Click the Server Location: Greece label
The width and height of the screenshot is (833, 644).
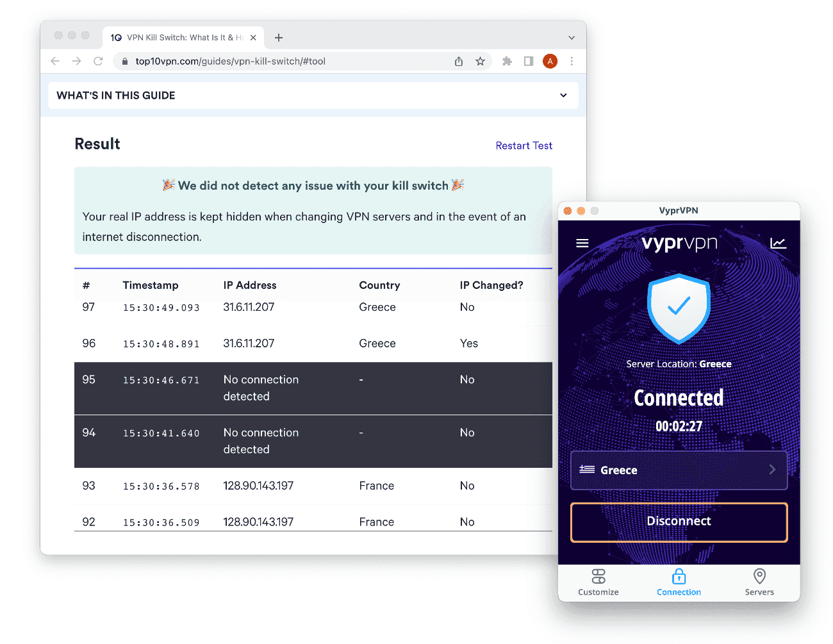pos(679,364)
